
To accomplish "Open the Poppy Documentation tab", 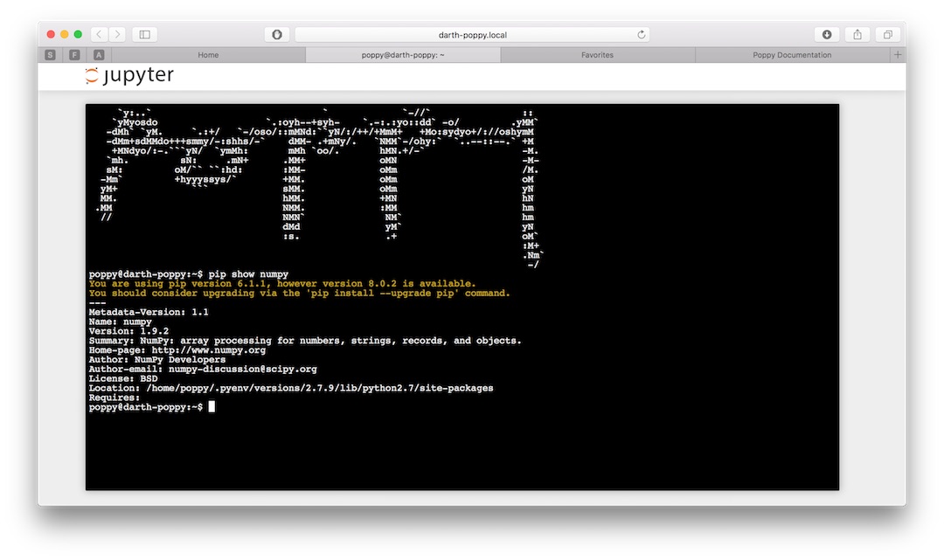I will pyautogui.click(x=792, y=55).
